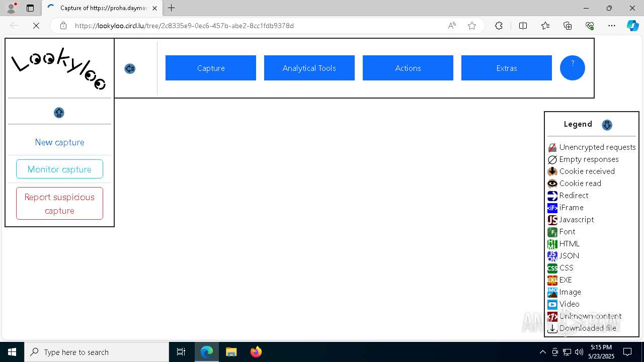Click the Image legend icon
Screen dimensions: 644x362
coord(552,292)
